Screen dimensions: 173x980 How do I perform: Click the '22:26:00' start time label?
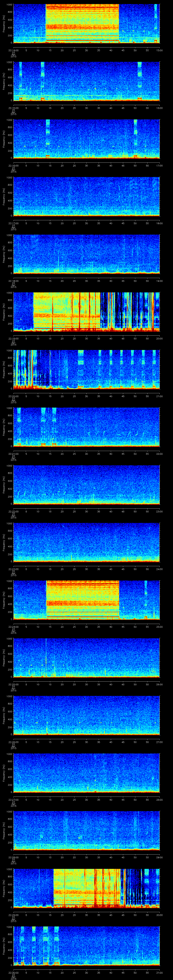pos(13,742)
